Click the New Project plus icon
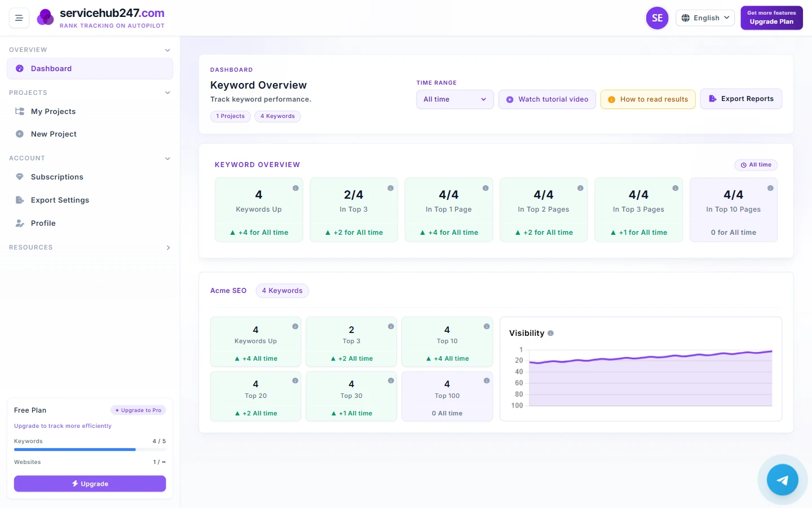812x508 pixels. click(x=20, y=134)
